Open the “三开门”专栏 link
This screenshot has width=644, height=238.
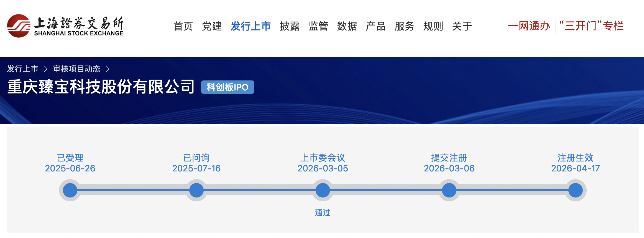(x=592, y=26)
